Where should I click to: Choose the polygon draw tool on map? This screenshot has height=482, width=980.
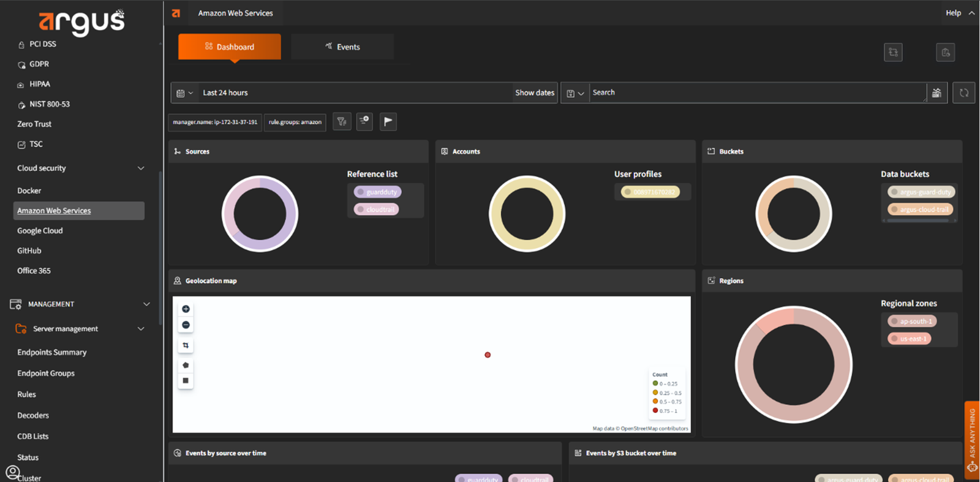pos(186,365)
